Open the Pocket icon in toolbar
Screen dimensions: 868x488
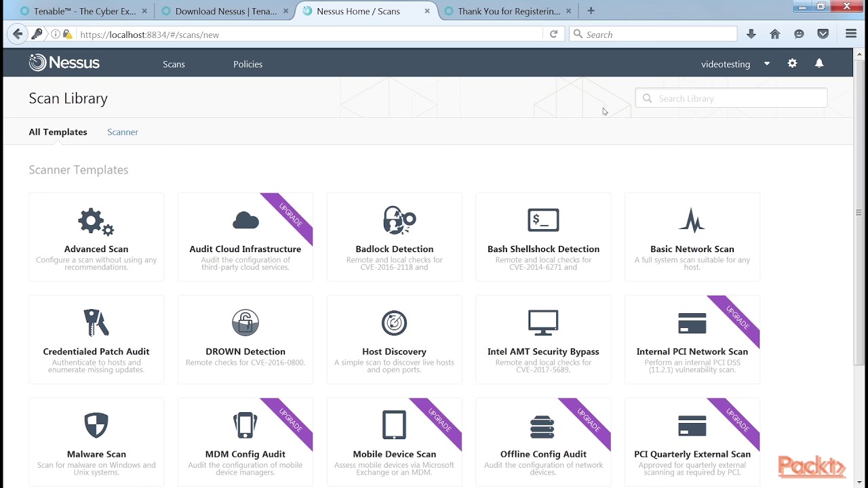[x=823, y=34]
